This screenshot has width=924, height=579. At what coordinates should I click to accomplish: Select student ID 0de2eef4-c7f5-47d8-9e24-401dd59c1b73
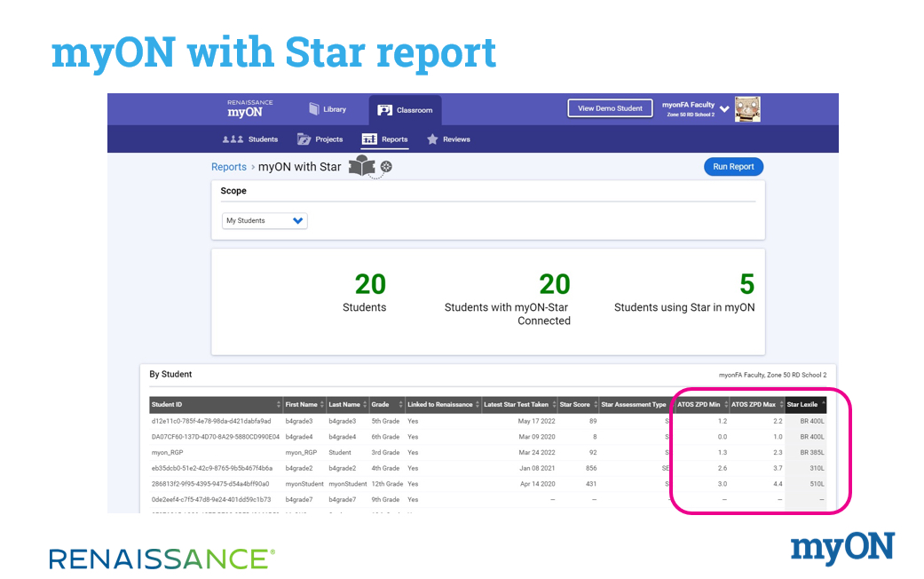click(x=211, y=499)
